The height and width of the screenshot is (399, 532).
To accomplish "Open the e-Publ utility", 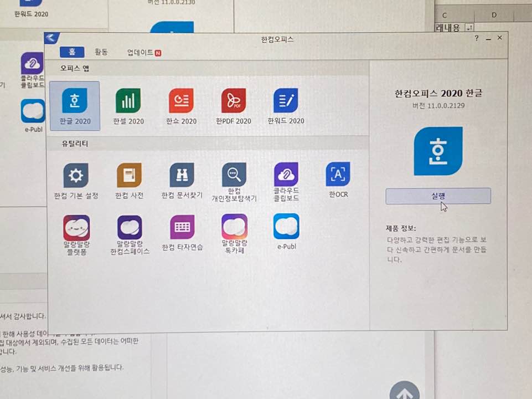I will 286,226.
